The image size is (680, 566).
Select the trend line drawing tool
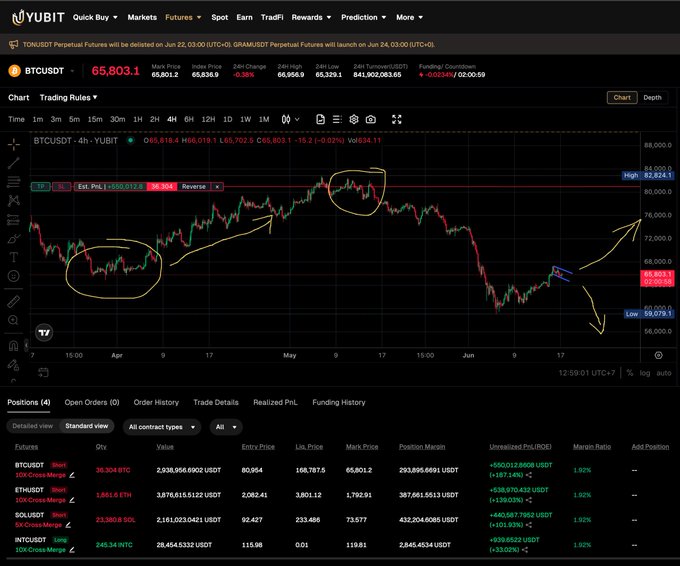coord(14,163)
